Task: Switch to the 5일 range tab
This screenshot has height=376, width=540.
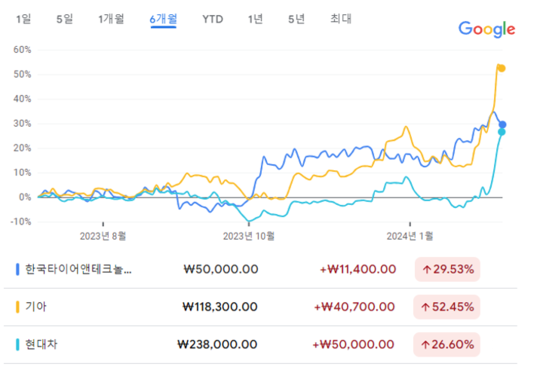Action: (64, 19)
